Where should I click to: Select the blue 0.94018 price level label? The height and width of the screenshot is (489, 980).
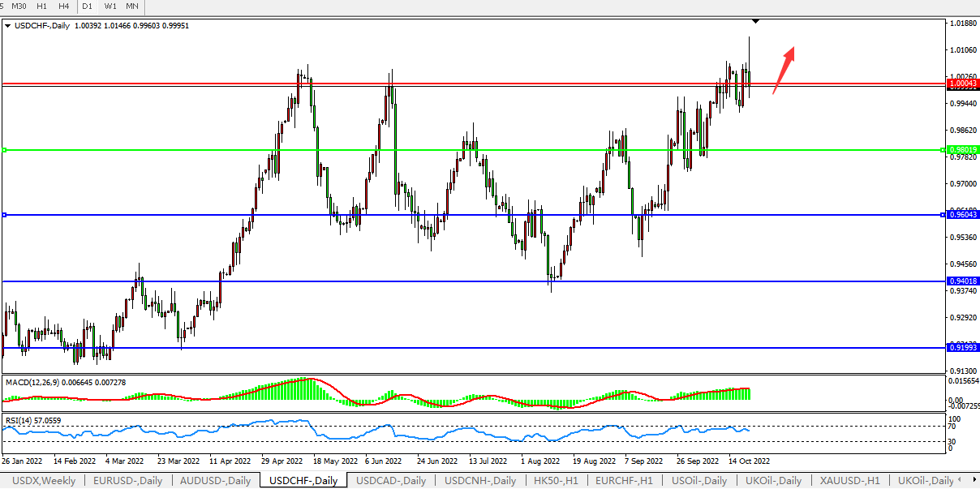coord(962,281)
